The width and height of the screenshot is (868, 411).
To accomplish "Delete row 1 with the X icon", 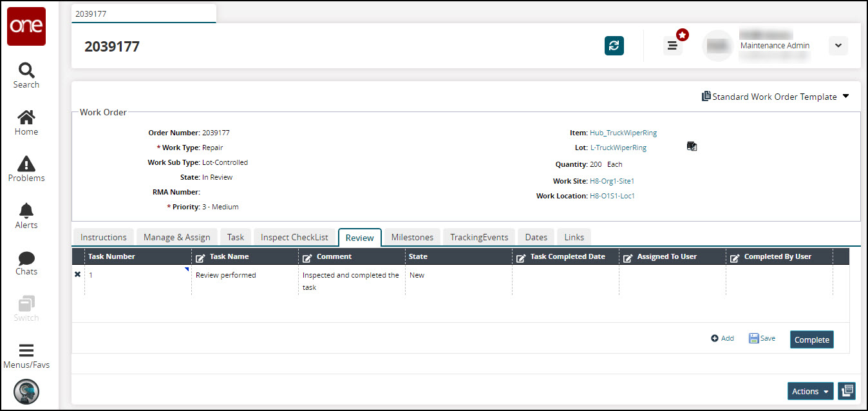I will [x=78, y=274].
